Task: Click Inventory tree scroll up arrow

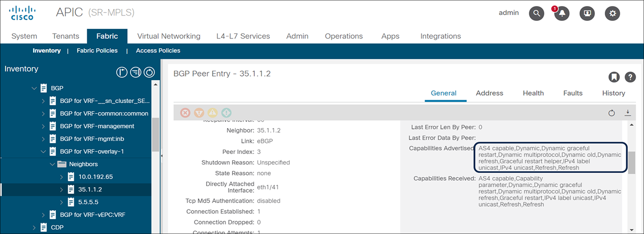Action: (x=155, y=85)
